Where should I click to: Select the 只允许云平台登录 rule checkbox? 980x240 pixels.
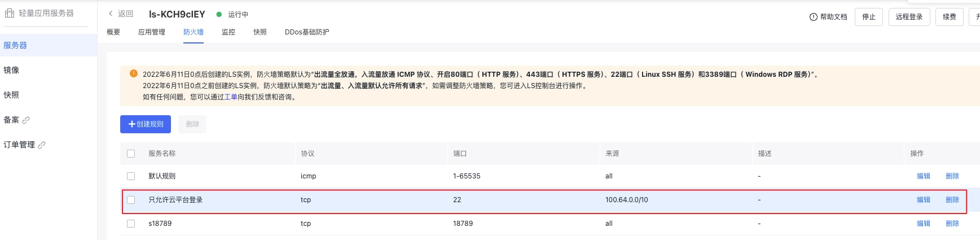tap(131, 200)
